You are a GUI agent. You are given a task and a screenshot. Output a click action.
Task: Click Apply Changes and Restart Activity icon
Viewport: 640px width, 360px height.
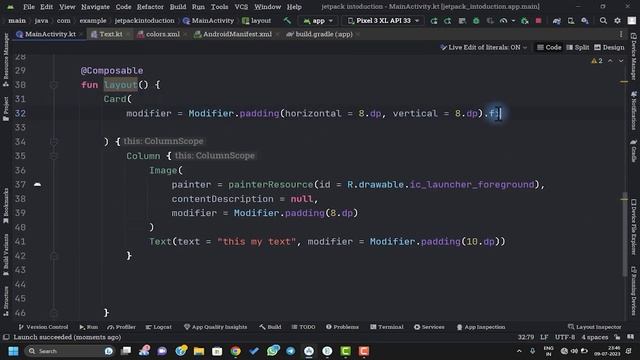click(448, 20)
